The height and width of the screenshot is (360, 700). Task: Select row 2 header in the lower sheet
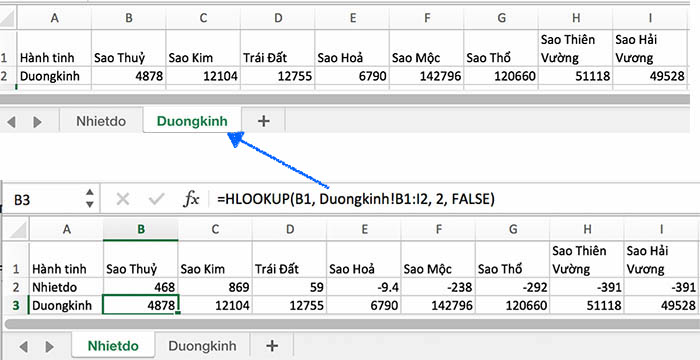pyautogui.click(x=16, y=287)
